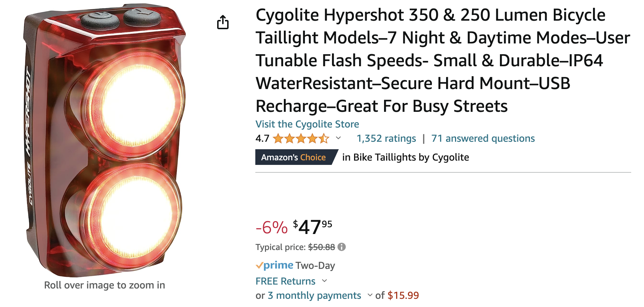Click the struck-through $50.88 typical price
The image size is (644, 307).
321,247
